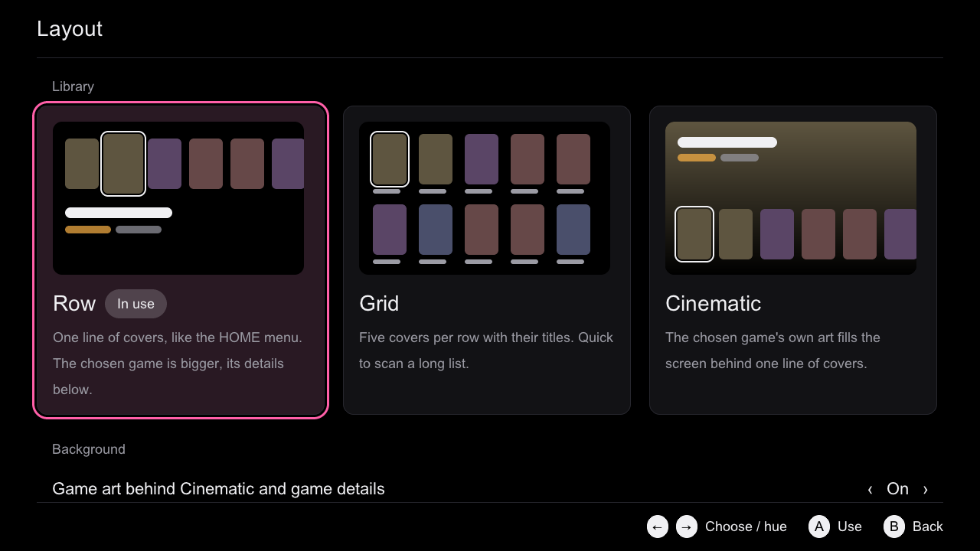Click the A button icon for Use
980x551 pixels.
[819, 527]
